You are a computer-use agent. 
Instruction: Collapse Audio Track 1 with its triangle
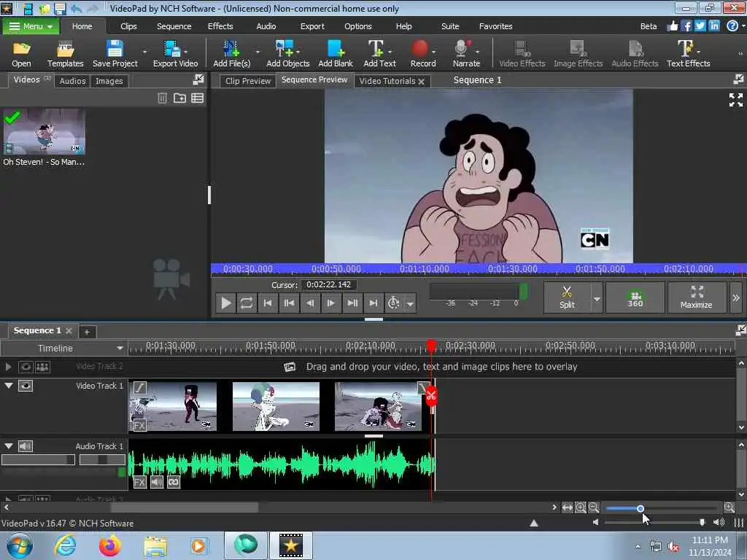coord(9,446)
